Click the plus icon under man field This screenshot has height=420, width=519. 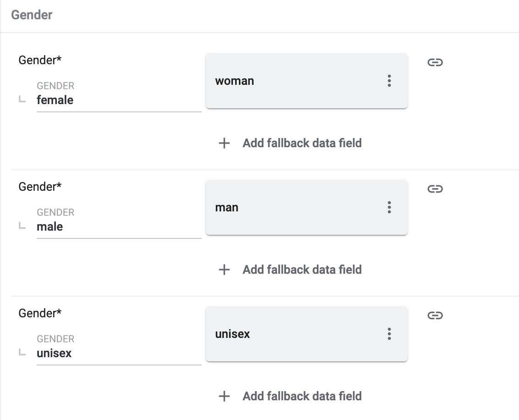coord(224,270)
